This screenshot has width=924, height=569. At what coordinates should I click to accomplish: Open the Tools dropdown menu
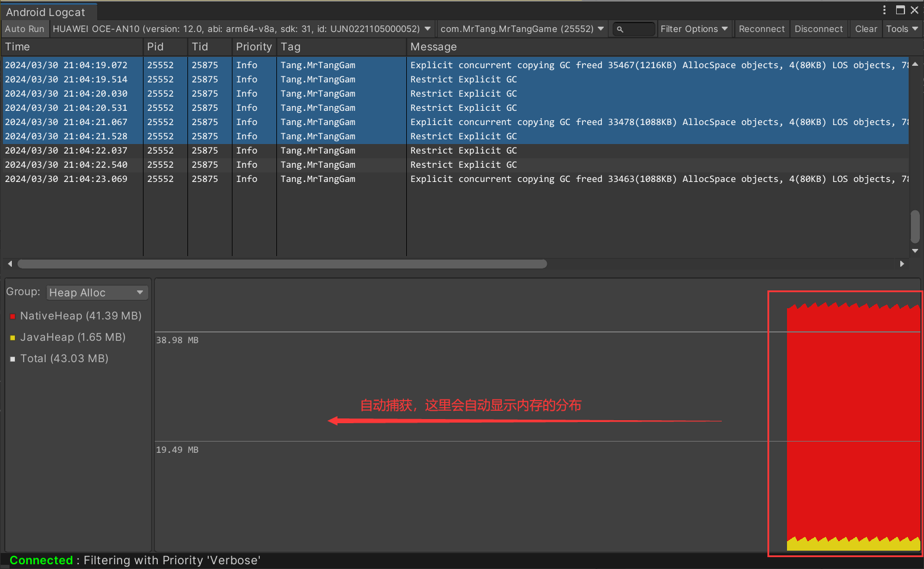(x=902, y=29)
